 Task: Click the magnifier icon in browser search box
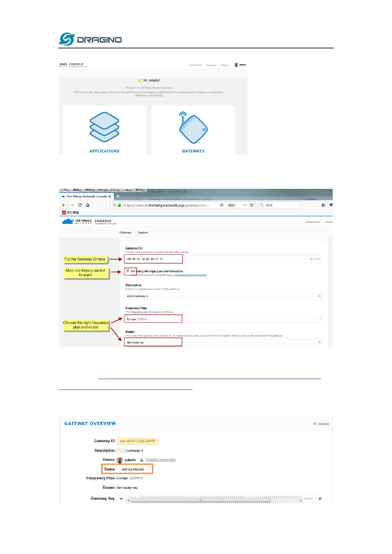(262, 205)
